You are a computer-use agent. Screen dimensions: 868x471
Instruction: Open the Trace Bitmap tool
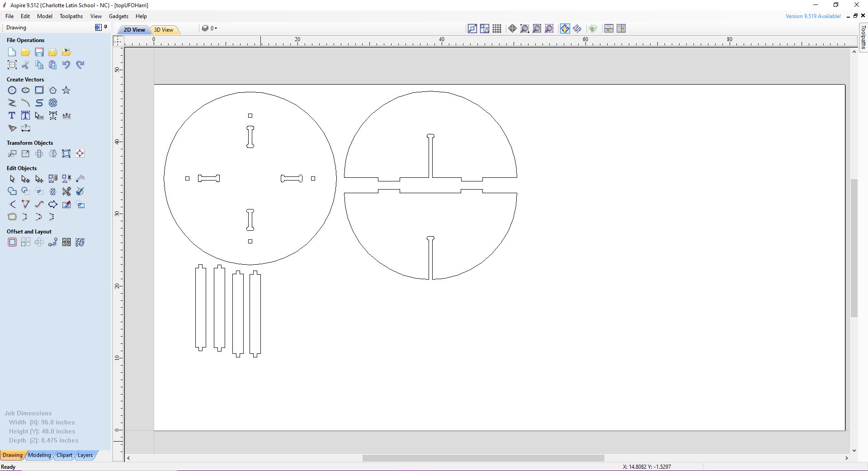pos(12,128)
